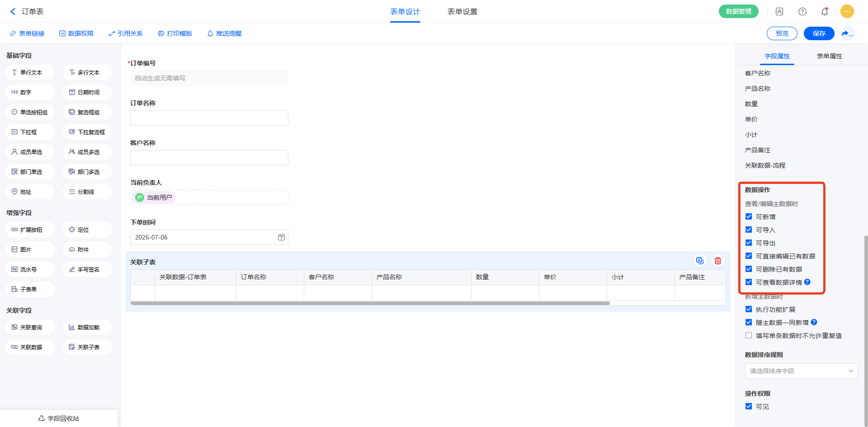The width and height of the screenshot is (868, 427).
Task: Toggle 随主数据一同新增 checkbox
Action: (749, 323)
